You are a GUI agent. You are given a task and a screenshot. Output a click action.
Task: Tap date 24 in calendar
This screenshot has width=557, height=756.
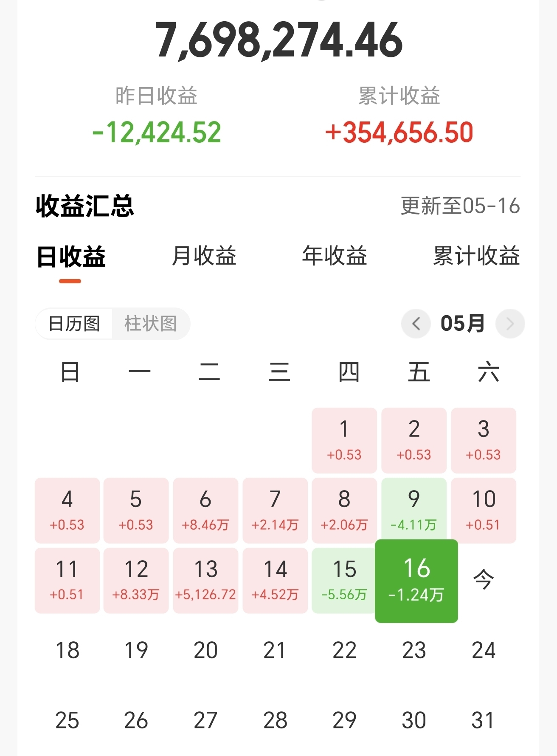(484, 650)
